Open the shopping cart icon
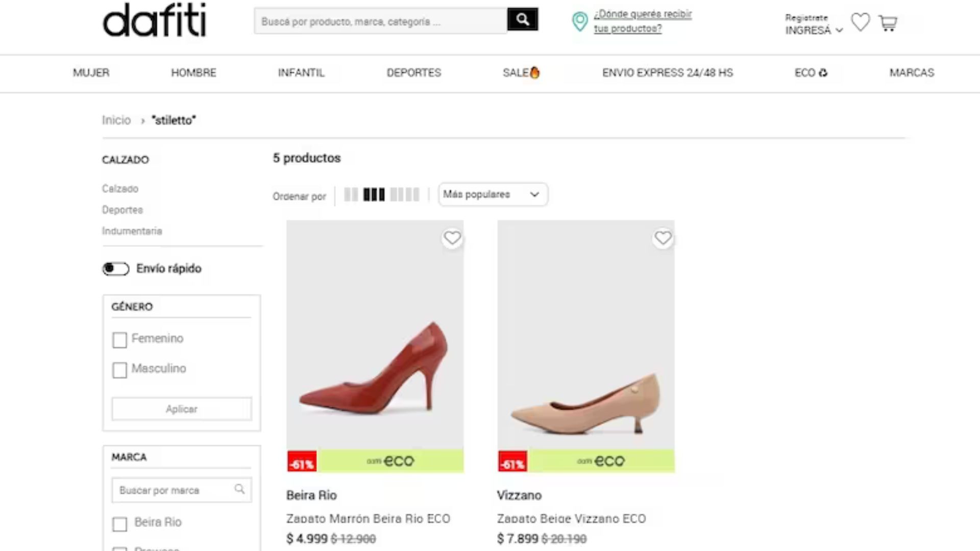 (x=888, y=23)
